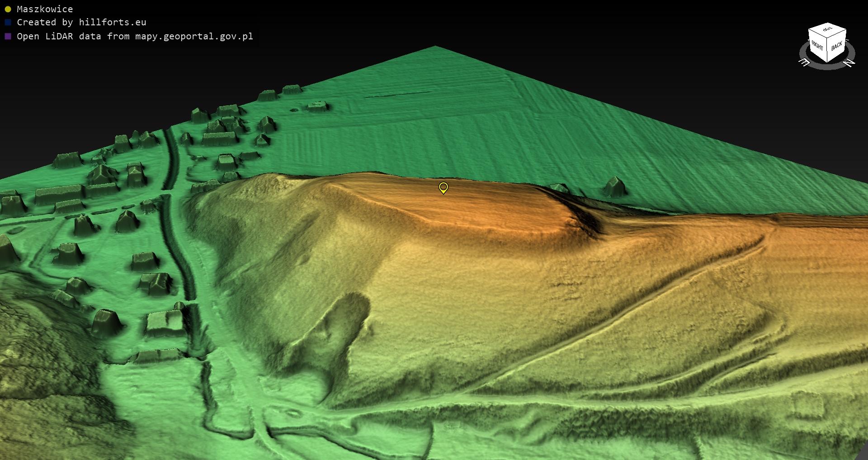Click the N compass letter near the cube

[x=849, y=63]
